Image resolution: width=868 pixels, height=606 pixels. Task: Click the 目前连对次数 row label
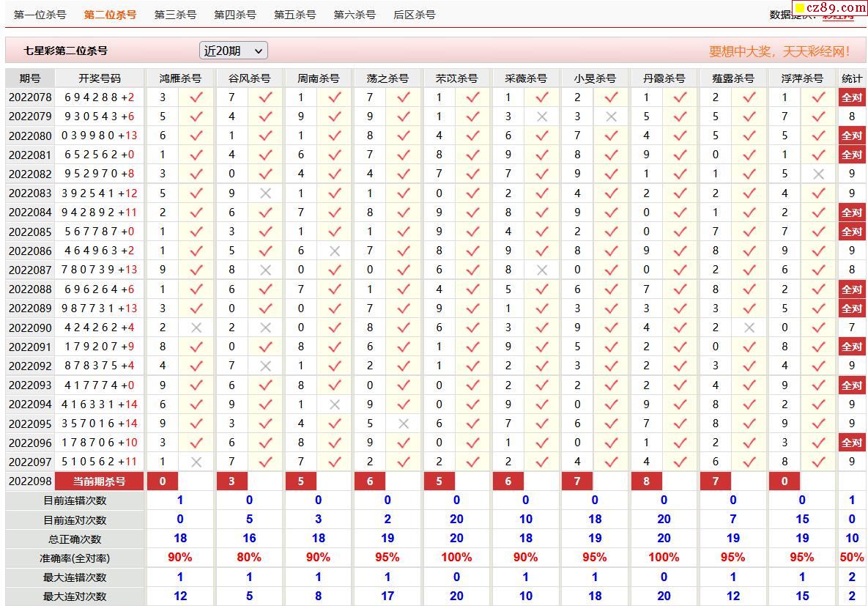[75, 520]
